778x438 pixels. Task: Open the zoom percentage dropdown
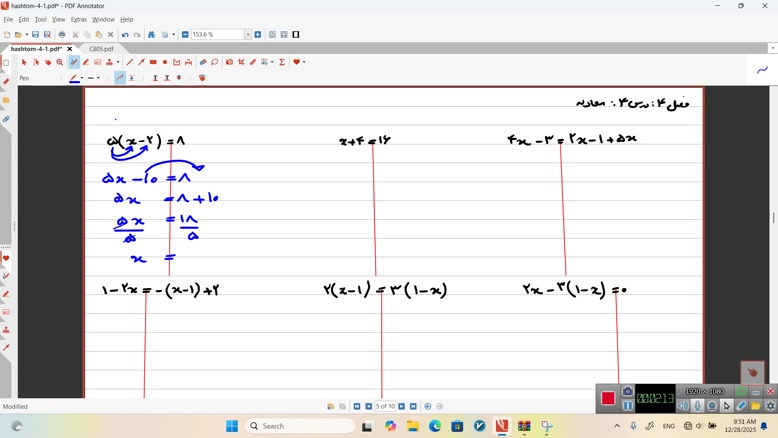click(248, 34)
